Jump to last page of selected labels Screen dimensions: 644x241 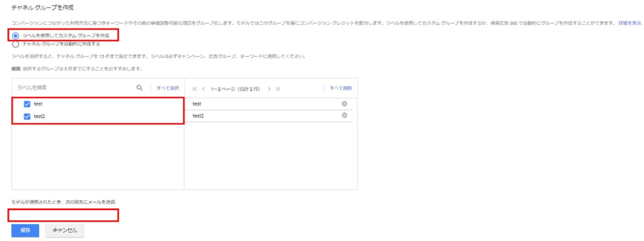[278, 89]
